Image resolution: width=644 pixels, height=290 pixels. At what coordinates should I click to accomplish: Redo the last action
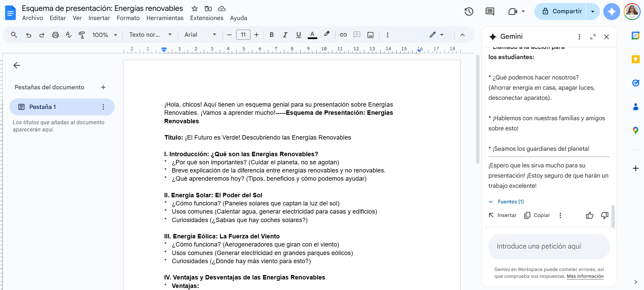click(42, 35)
